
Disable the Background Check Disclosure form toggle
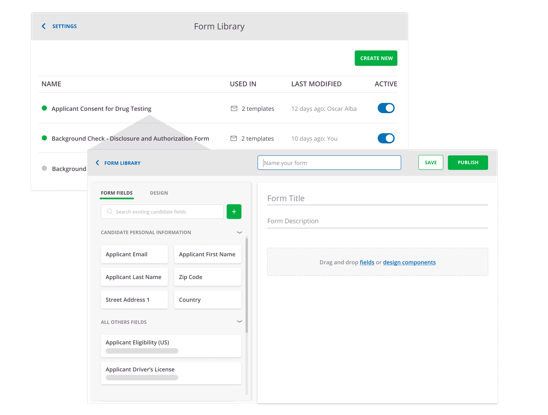coord(386,138)
